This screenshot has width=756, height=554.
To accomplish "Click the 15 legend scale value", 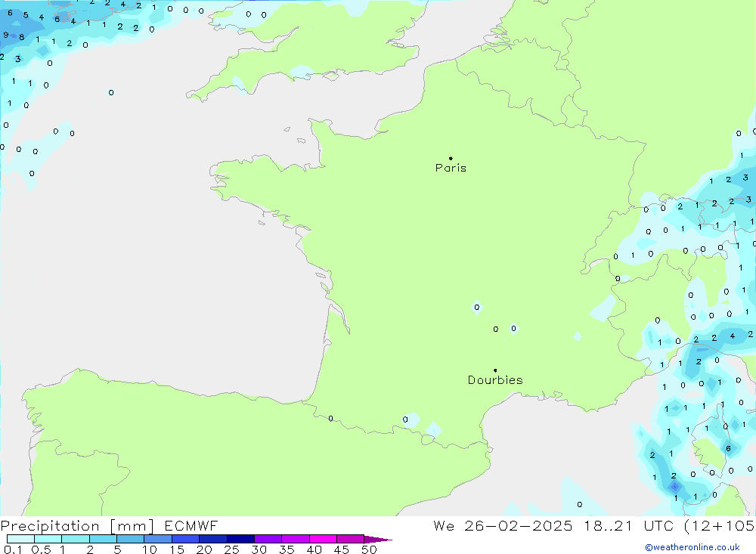I will click(177, 549).
